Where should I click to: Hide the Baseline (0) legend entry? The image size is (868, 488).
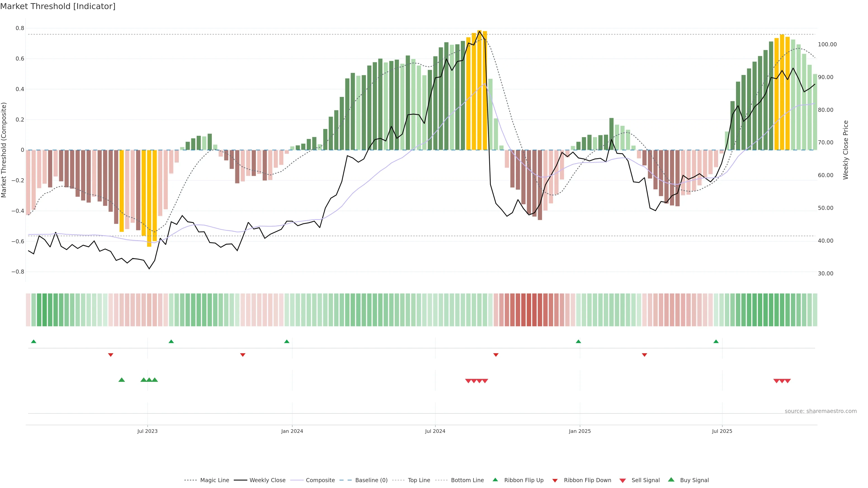click(371, 480)
